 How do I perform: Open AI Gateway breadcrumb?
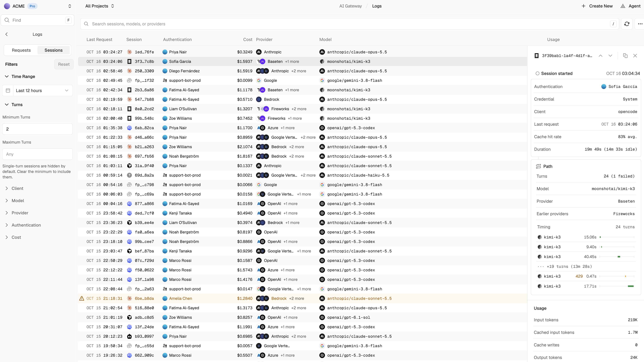click(x=350, y=6)
